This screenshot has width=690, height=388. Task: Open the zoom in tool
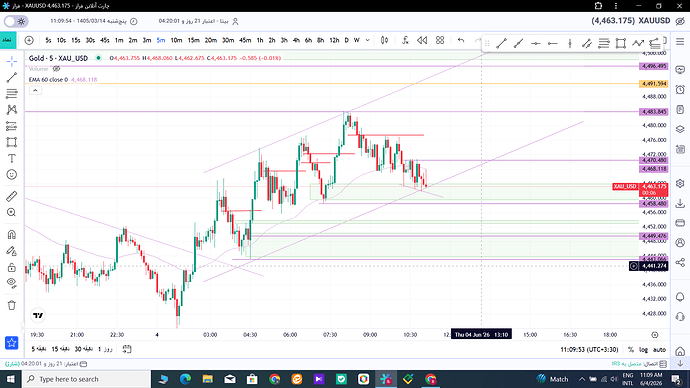[12, 212]
